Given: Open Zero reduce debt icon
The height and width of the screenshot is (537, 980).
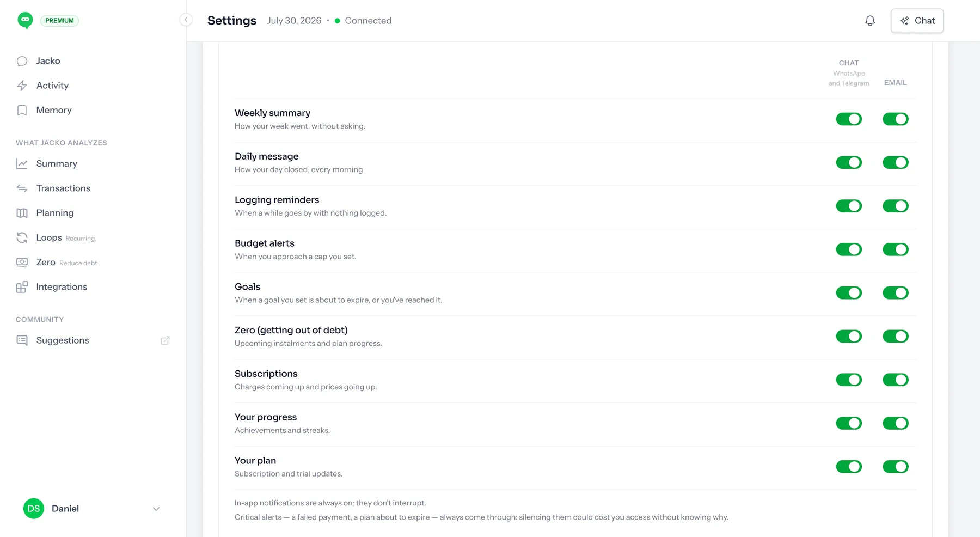Looking at the screenshot, I should (x=22, y=263).
